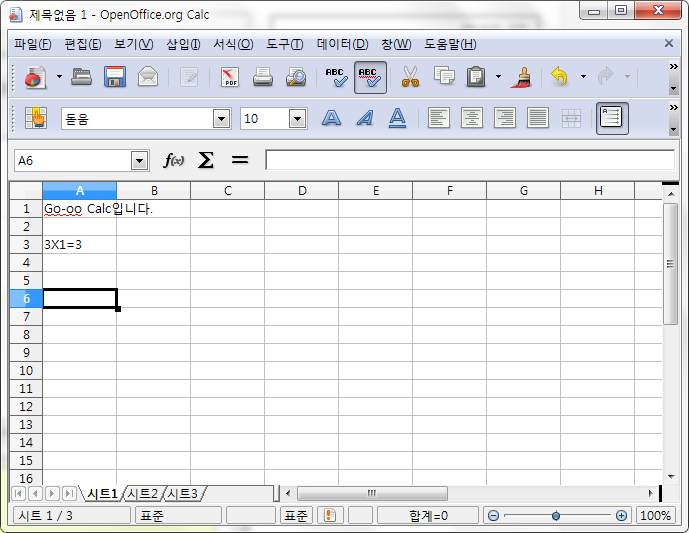Open the font size dropdown

click(297, 119)
